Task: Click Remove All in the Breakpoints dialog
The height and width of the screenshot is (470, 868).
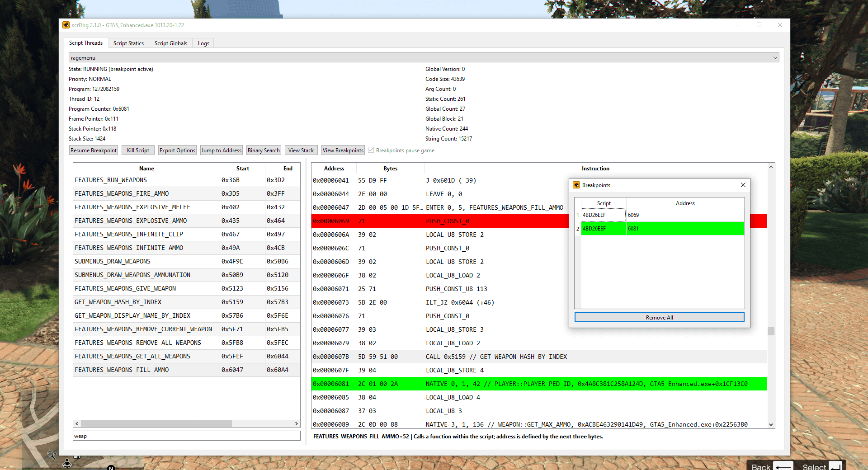Action: tap(659, 317)
